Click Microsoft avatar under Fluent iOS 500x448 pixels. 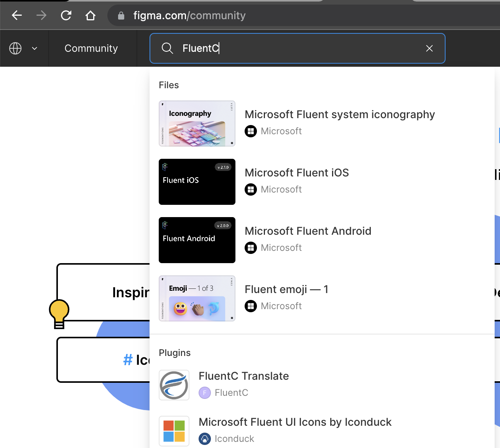(251, 189)
